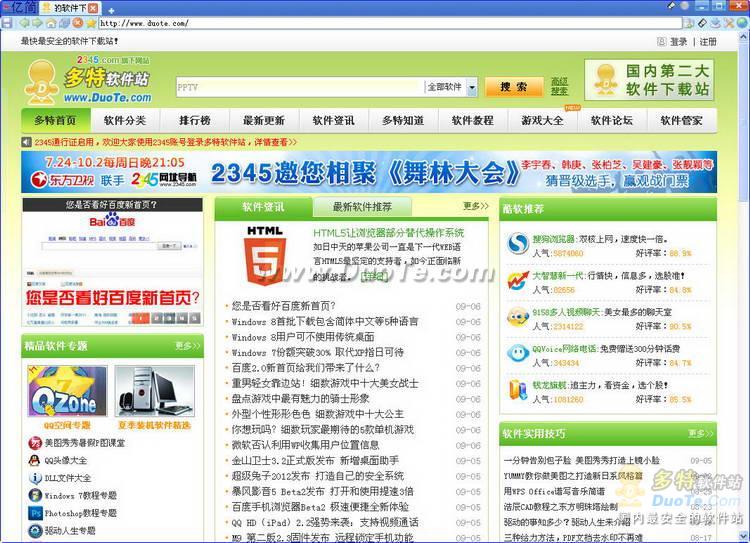The image size is (750, 543).
Task: Click the orange stop loading icon
Action: 77,22
